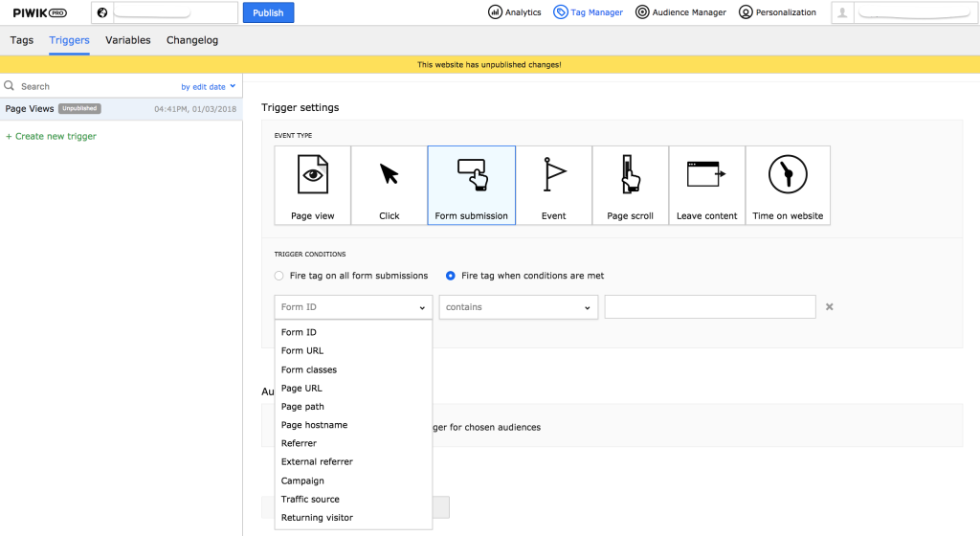Go to Audience Manager module
980x536 pixels.
coord(680,12)
